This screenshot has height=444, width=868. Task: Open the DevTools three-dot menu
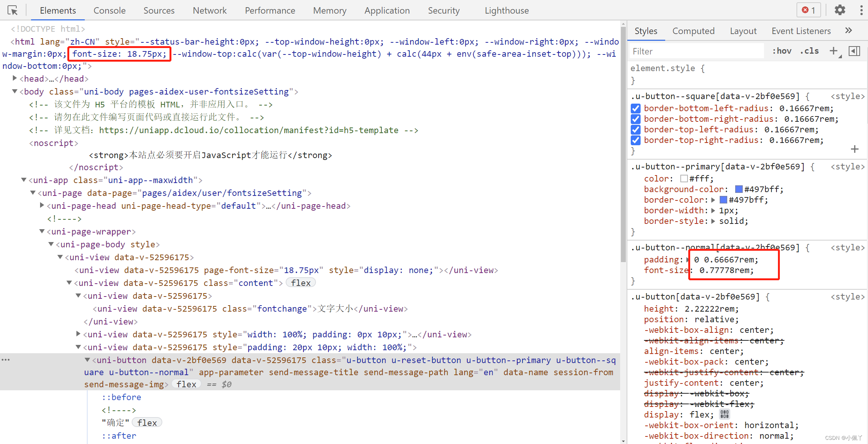tap(861, 10)
